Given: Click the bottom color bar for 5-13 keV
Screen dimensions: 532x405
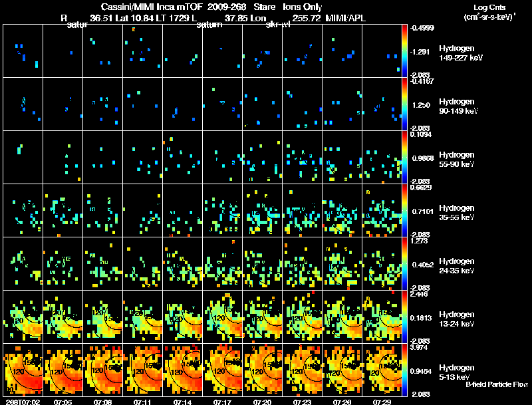Looking at the screenshot, I should [404, 370].
